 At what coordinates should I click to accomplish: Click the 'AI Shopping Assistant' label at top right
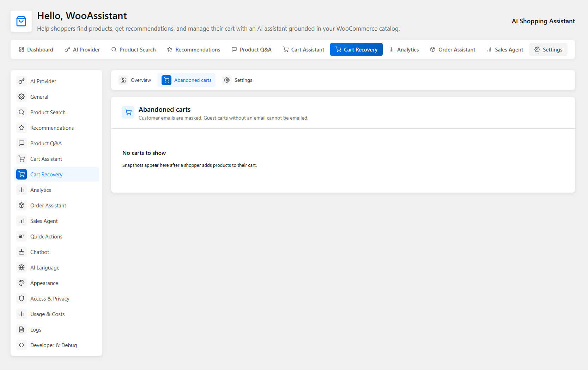[543, 21]
